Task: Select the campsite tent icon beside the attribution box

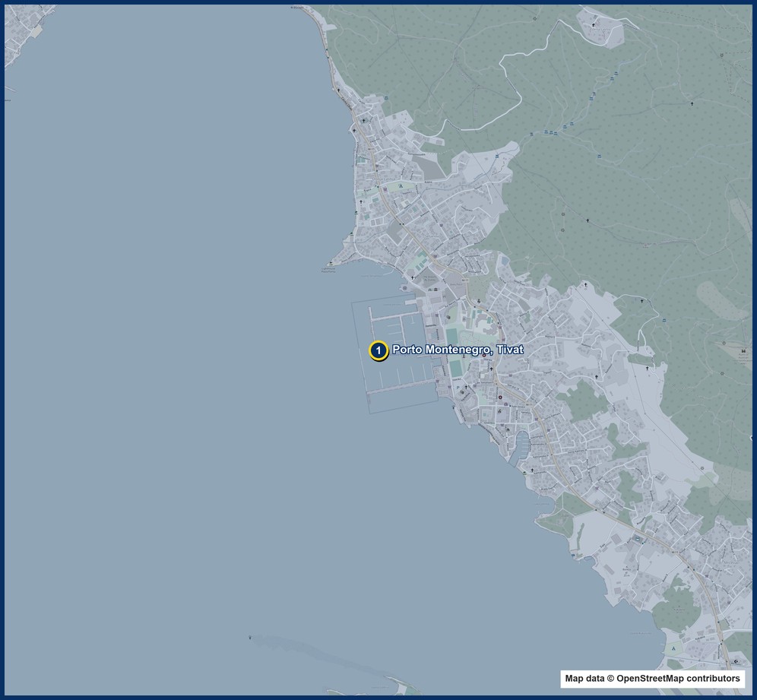Action: 673,648
